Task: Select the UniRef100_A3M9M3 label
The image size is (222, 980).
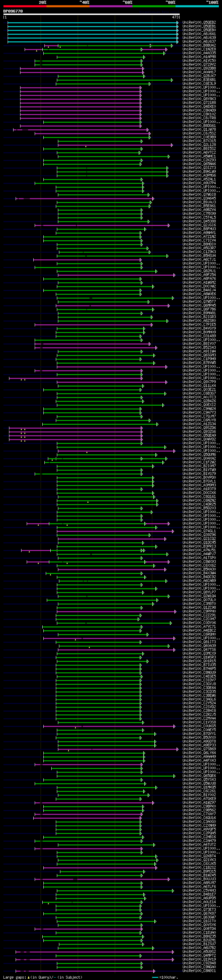Action: click(199, 485)
